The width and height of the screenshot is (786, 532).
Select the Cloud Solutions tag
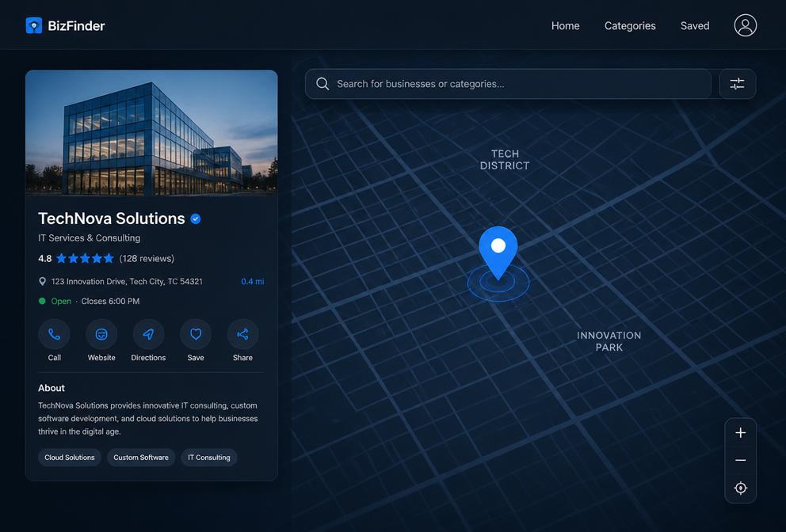(x=70, y=458)
